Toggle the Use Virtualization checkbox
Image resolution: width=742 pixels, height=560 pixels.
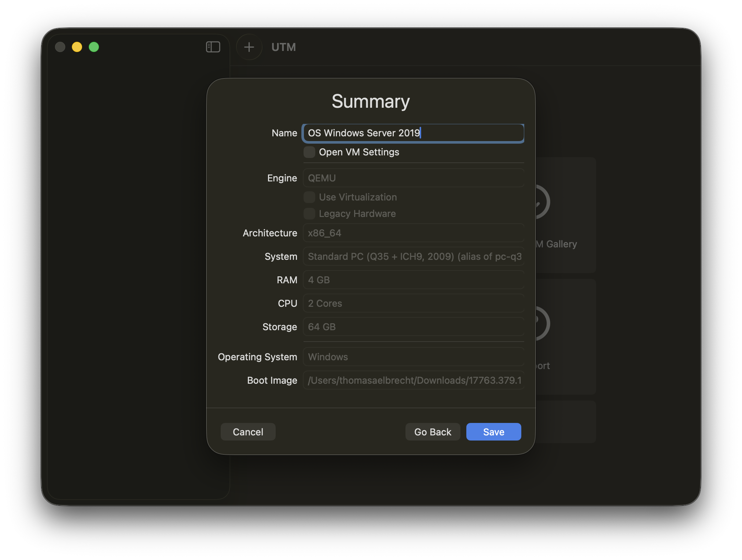pyautogui.click(x=309, y=197)
